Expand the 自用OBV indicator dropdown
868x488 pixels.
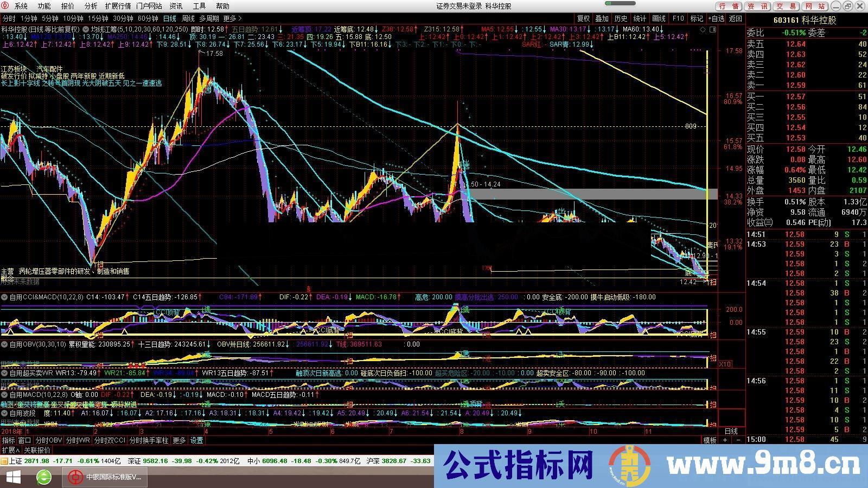[4, 344]
